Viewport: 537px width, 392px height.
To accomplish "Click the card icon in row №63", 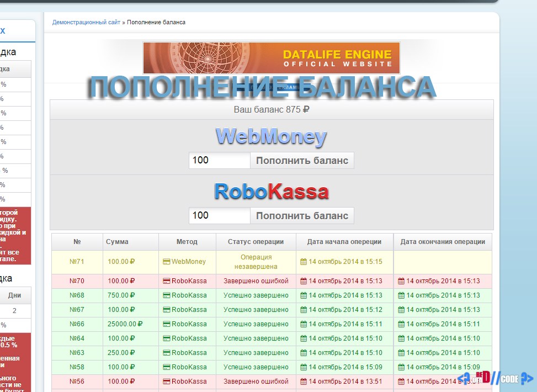I will pos(167,353).
